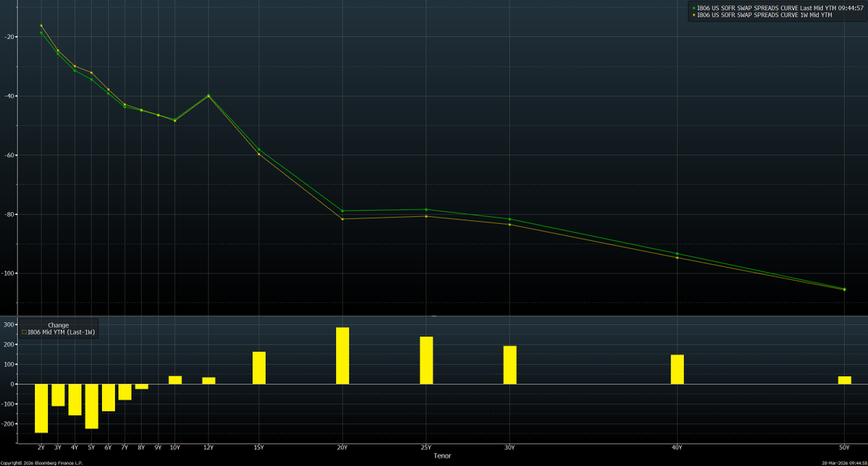Click the panel divider handle between charts
This screenshot has height=466, width=868.
tap(434, 316)
